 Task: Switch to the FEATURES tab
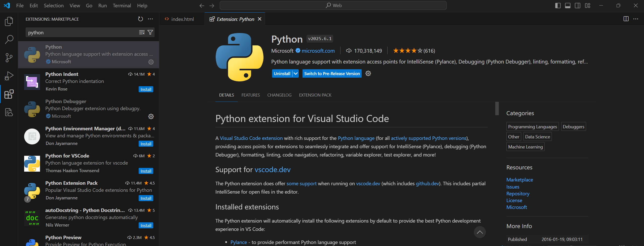[250, 95]
